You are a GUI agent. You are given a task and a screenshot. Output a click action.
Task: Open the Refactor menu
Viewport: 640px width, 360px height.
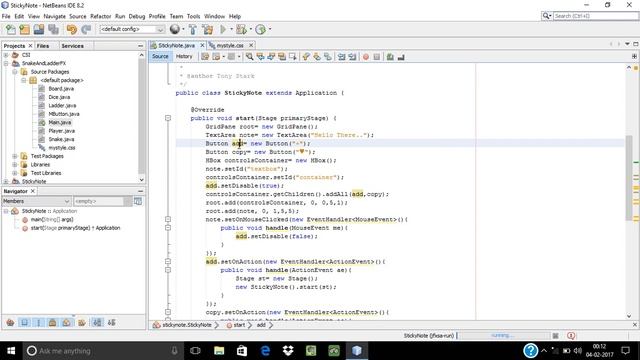tap(100, 16)
